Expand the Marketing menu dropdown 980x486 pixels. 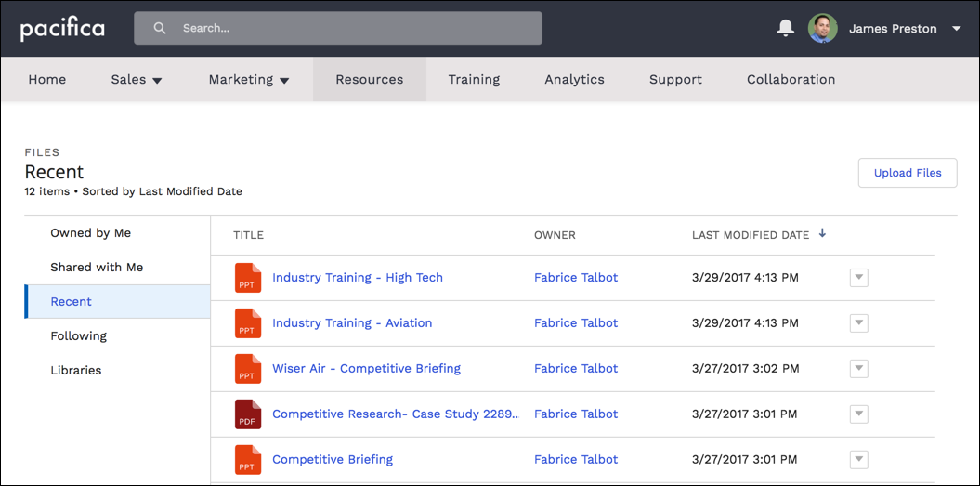[x=284, y=81]
